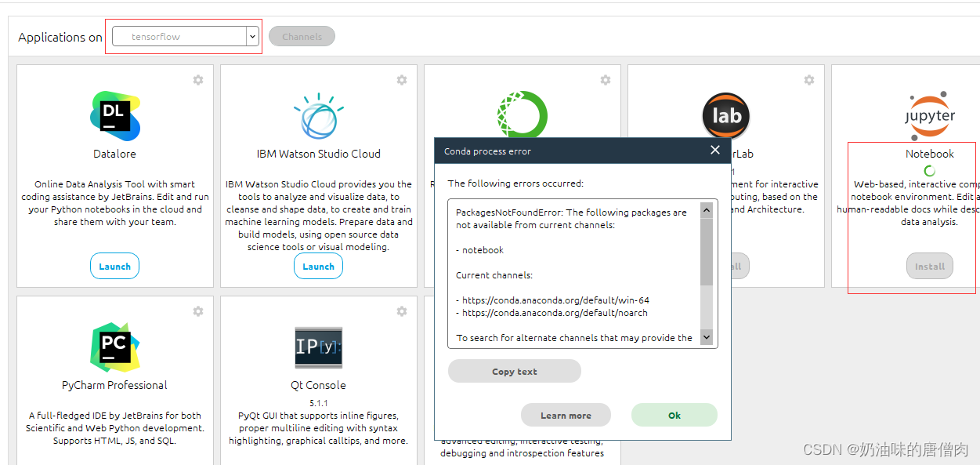Click the error message scrollbar thumb
This screenshot has width=980, height=465.
point(706,251)
